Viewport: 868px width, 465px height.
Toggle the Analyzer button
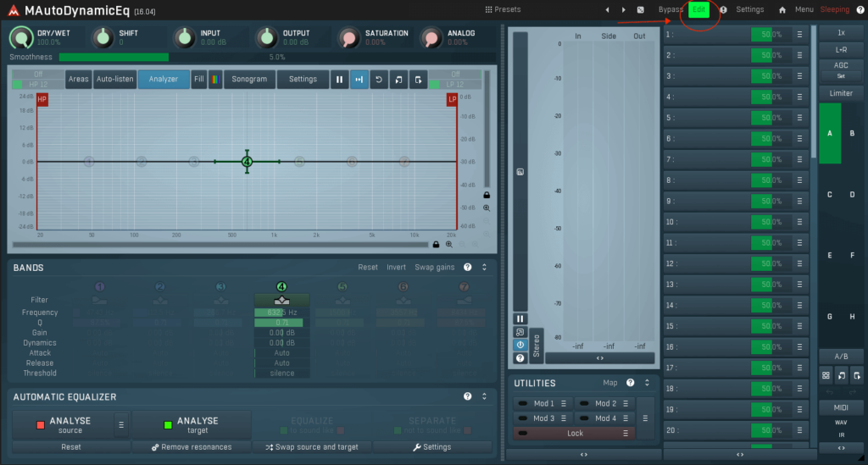[x=164, y=80]
